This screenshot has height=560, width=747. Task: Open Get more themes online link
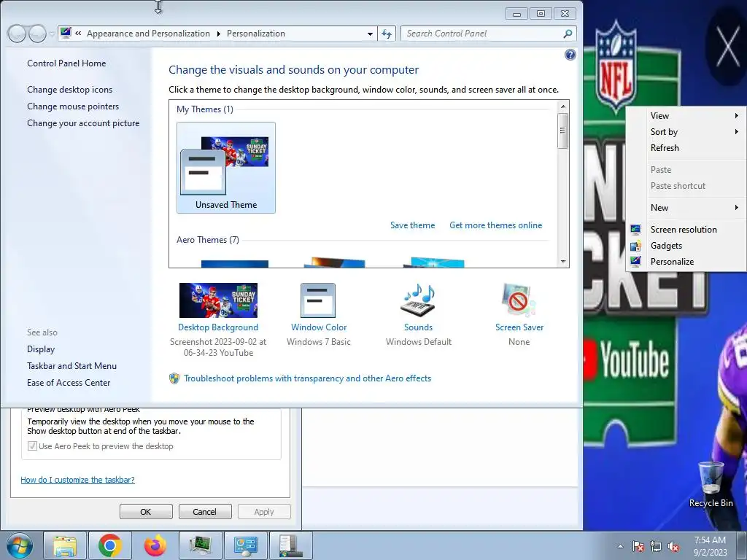[x=495, y=225]
